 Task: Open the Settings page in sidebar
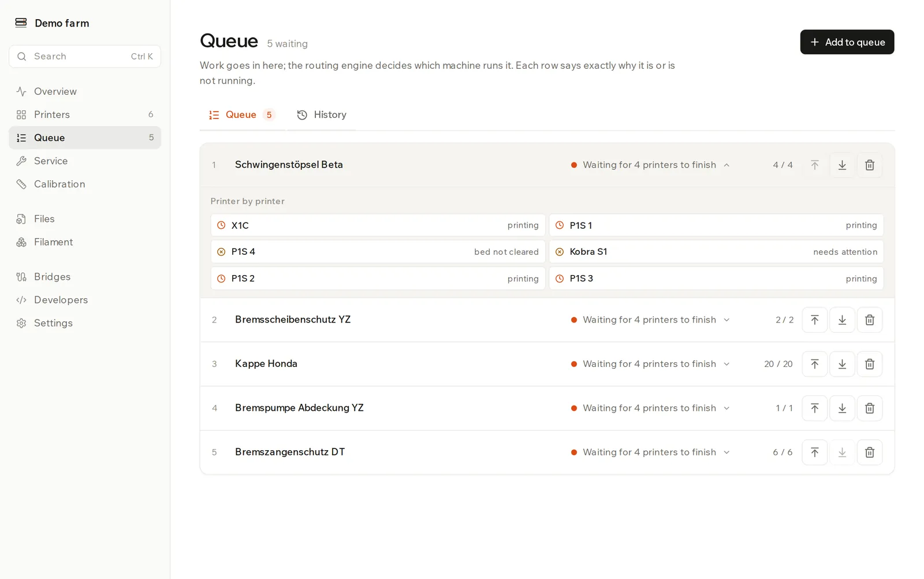click(x=85, y=322)
